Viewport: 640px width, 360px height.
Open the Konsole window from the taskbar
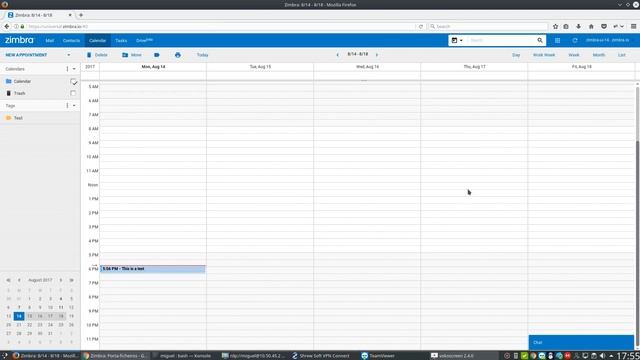click(182, 356)
